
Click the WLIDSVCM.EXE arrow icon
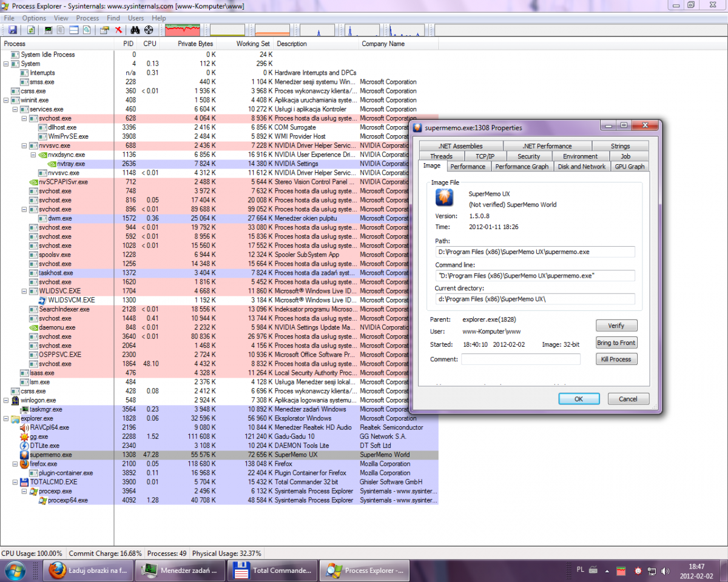(x=42, y=300)
